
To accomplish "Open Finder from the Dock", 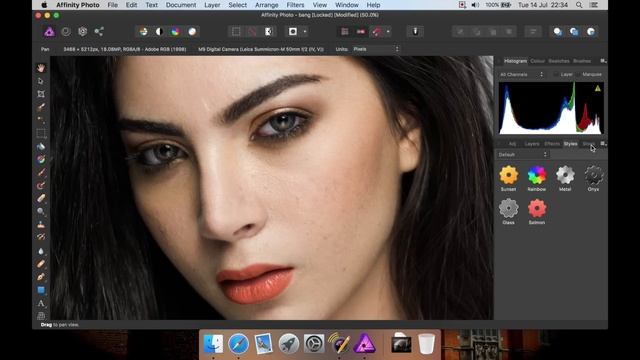I will pos(213,343).
